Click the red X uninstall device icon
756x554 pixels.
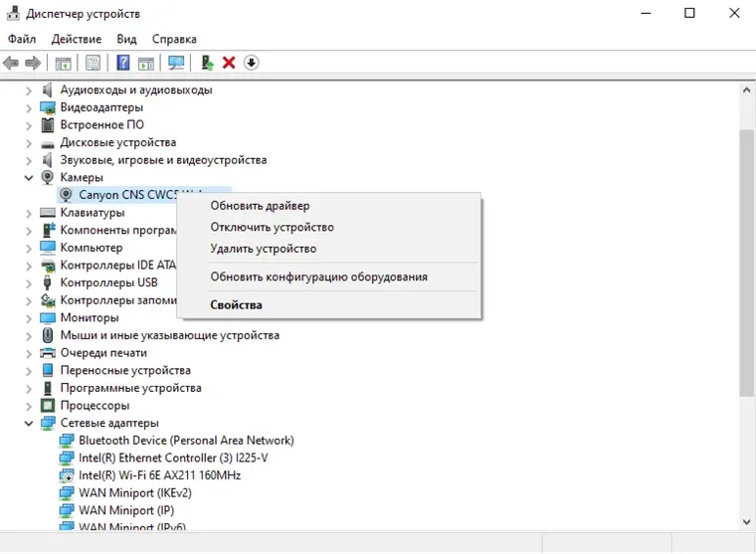coord(229,63)
